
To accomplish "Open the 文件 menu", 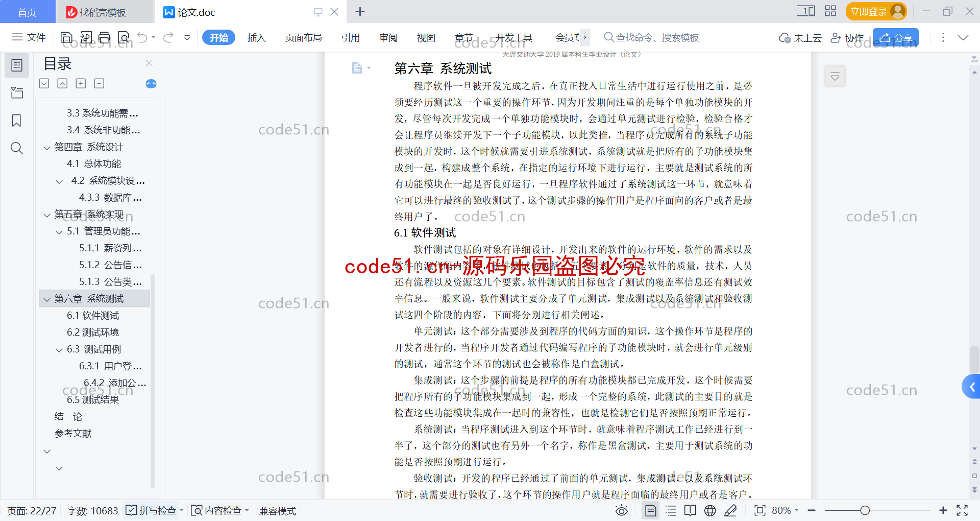I will (29, 37).
